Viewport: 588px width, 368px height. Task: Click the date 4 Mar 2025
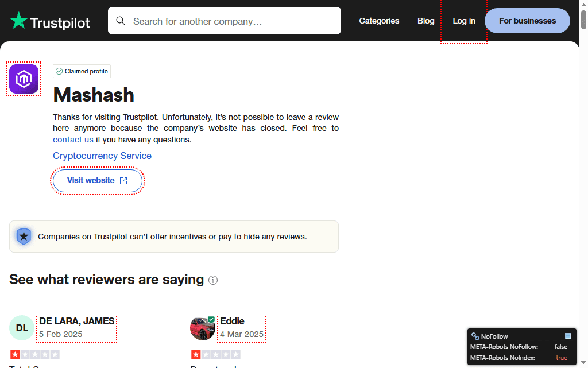[x=242, y=334]
